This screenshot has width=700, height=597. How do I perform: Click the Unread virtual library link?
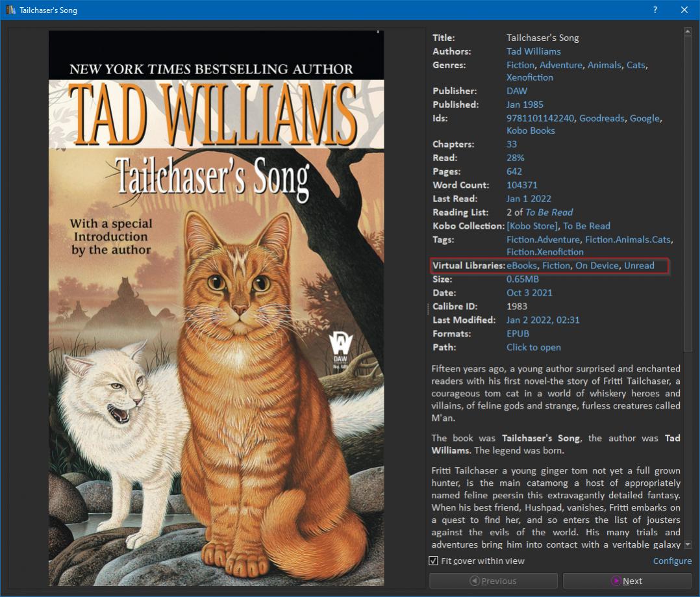pos(639,266)
